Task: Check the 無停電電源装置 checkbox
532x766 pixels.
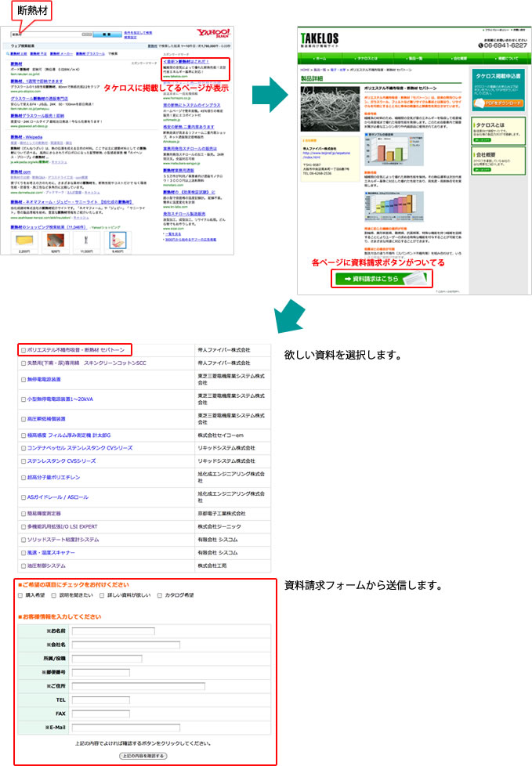Action: pos(23,380)
